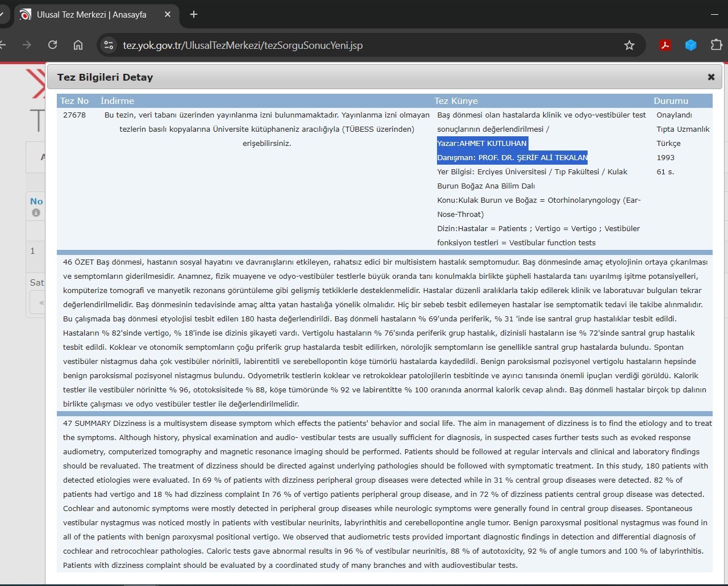This screenshot has width=728, height=586.
Task: Click highlighted author Yazar:AHMET KUTLUHAN
Action: click(482, 143)
